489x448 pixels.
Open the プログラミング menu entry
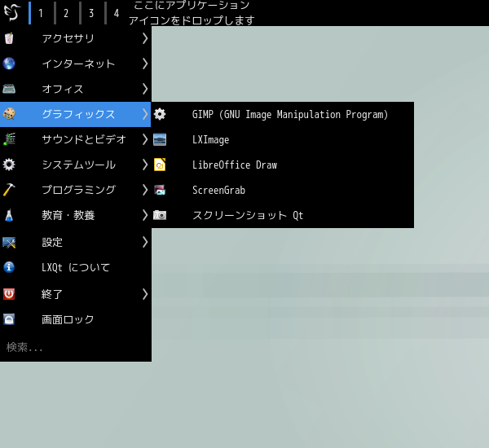pyautogui.click(x=76, y=190)
